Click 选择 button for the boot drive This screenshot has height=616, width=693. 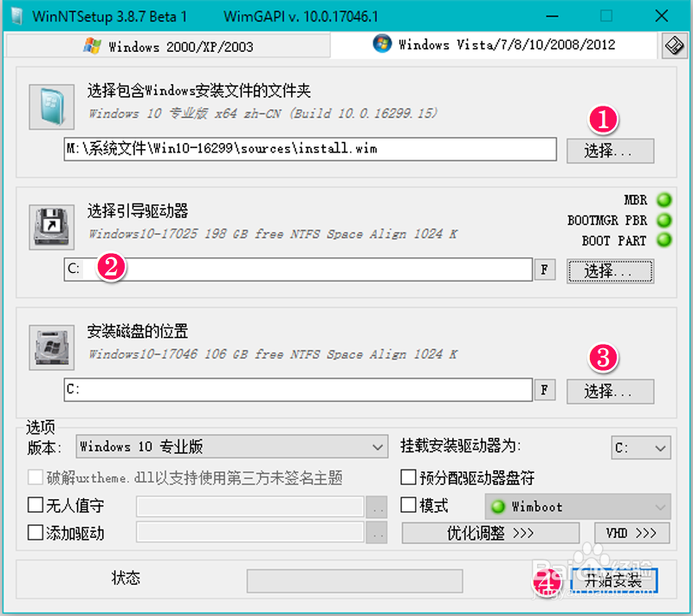tap(611, 271)
